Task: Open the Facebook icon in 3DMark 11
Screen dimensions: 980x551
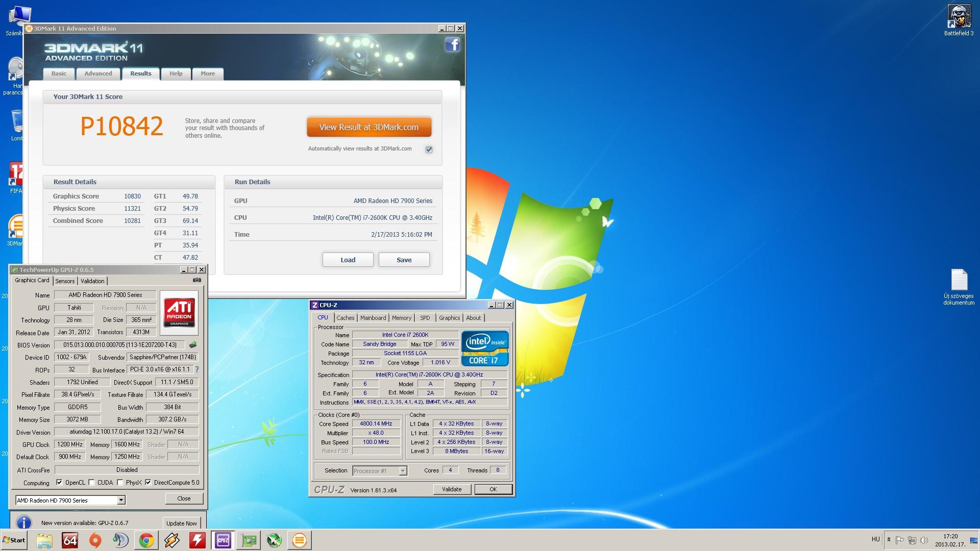Action: (x=452, y=45)
